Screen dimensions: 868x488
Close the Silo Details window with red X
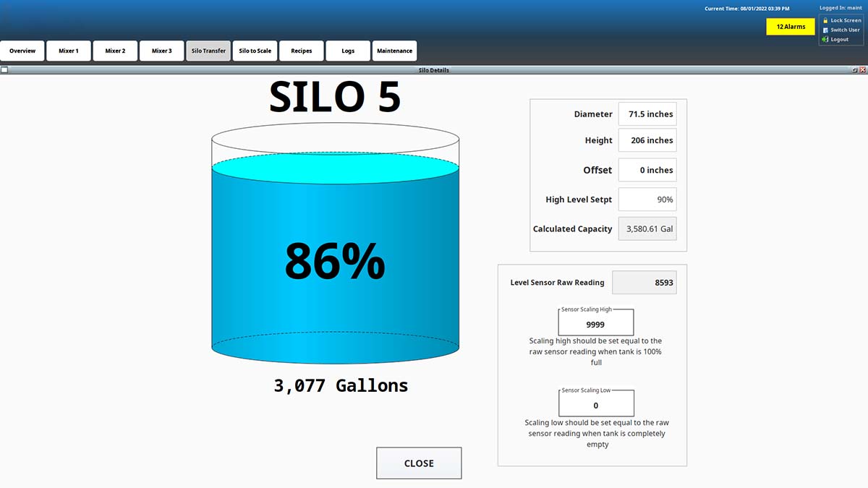pos(862,70)
